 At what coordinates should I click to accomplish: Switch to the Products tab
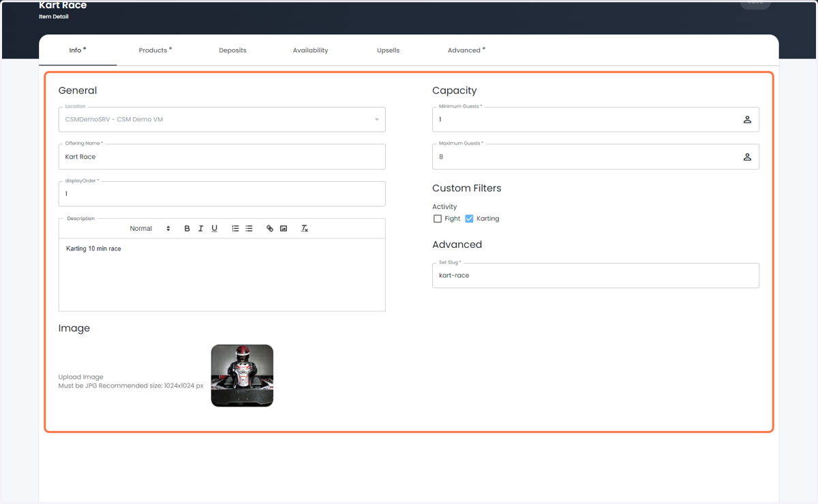[x=155, y=50]
